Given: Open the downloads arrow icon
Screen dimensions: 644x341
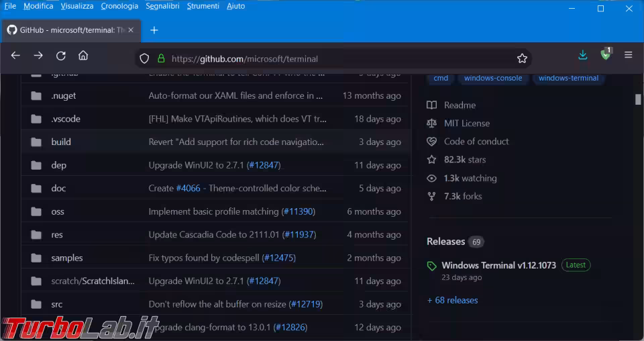Looking at the screenshot, I should coord(583,55).
